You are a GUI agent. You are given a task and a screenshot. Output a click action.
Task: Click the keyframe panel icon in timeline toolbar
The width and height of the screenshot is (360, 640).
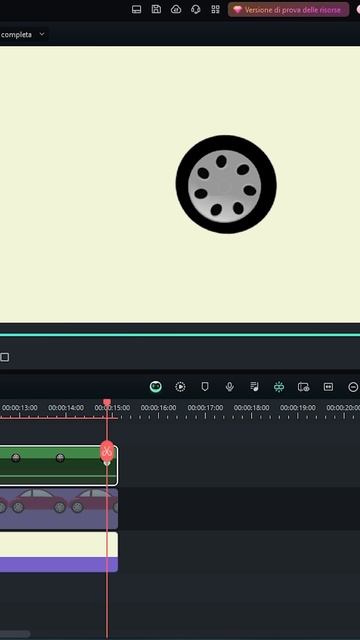(x=328, y=387)
